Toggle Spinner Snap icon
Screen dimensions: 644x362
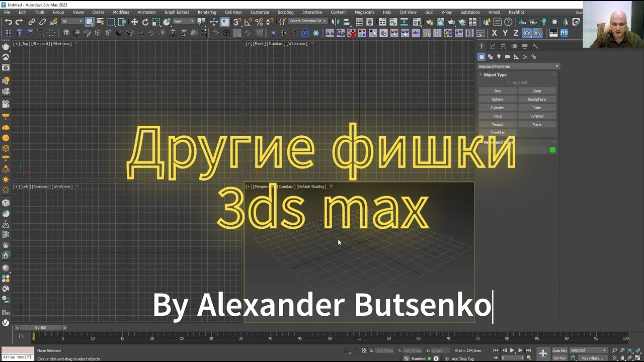click(x=270, y=22)
